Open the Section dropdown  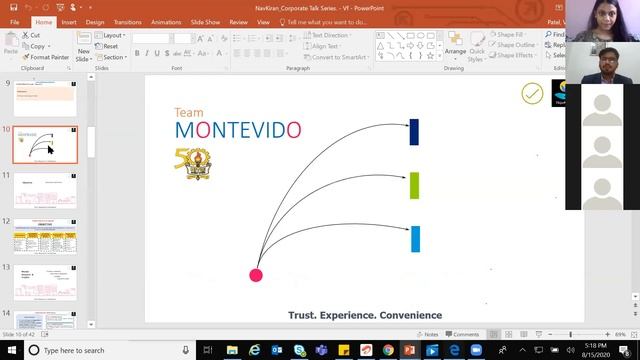pyautogui.click(x=111, y=57)
